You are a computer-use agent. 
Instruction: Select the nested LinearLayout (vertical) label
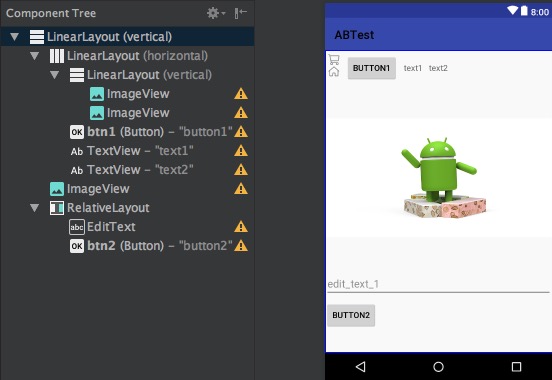(149, 75)
